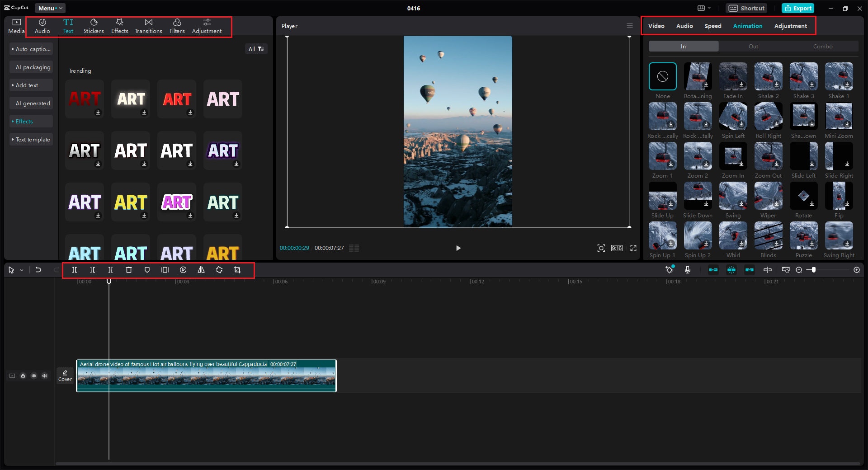Screen dimensions: 868x470
Task: Open the All filter dropdown above text effects
Action: (x=256, y=48)
